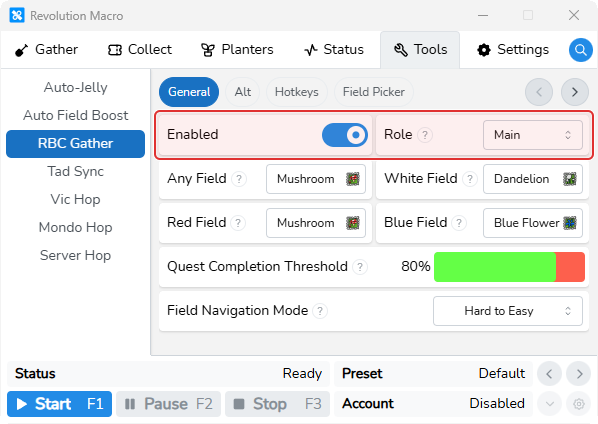
Task: Click help icon for Quest Completion Threshold
Action: click(x=360, y=267)
